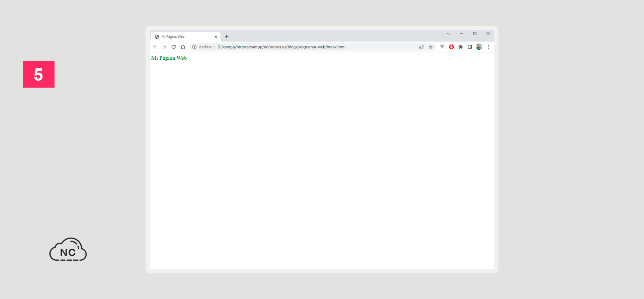Close the Chrome window
644x299 pixels.
click(488, 34)
